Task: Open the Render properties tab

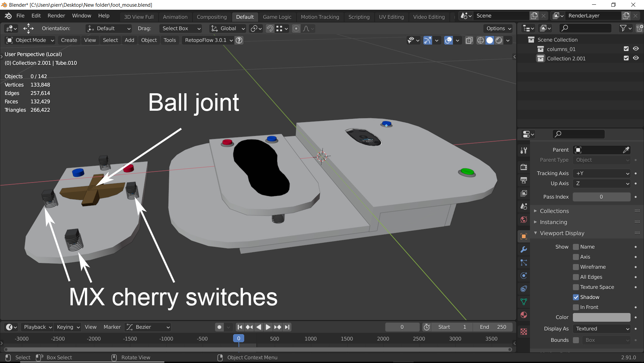Action: (524, 167)
